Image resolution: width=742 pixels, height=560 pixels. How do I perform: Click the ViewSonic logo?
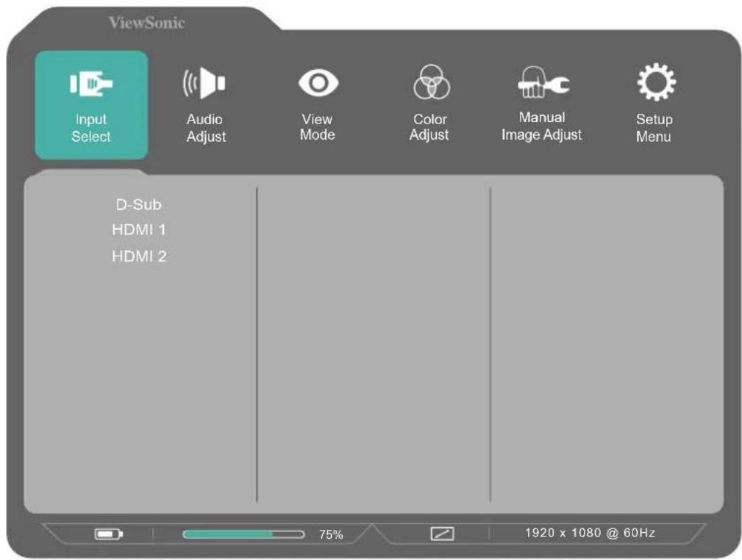(x=146, y=22)
